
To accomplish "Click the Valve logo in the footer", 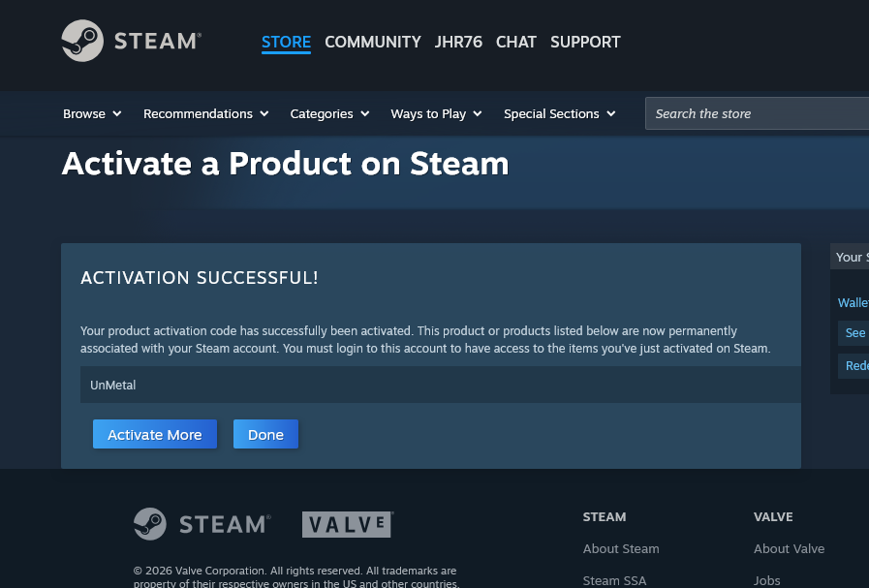I will [x=348, y=524].
